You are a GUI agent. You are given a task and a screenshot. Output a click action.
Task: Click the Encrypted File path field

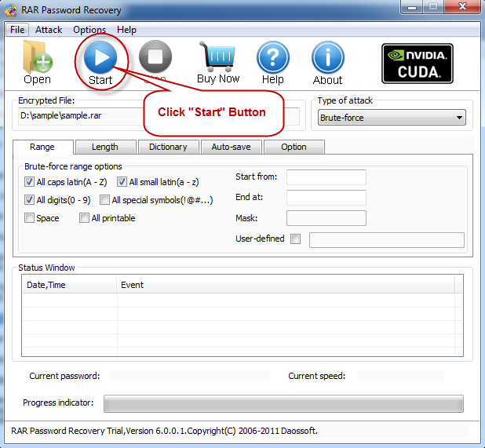pyautogui.click(x=159, y=116)
